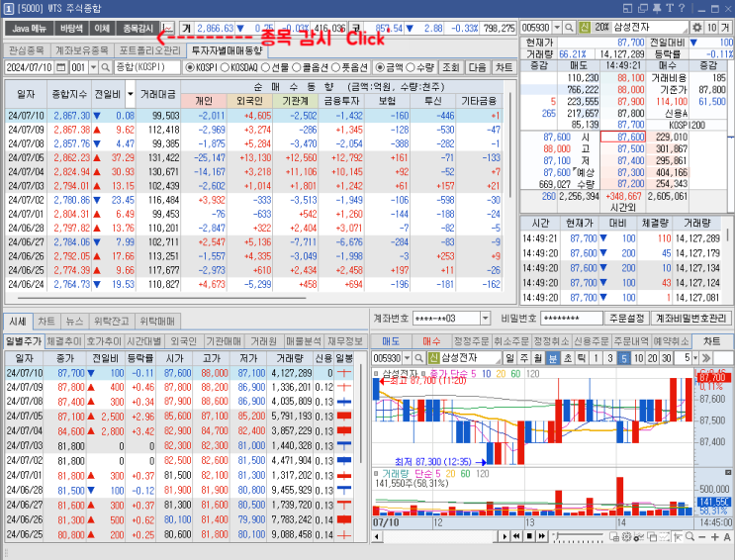Search stock via magnifier next to top 005930
Screen dimensions: 735x560
[569, 28]
